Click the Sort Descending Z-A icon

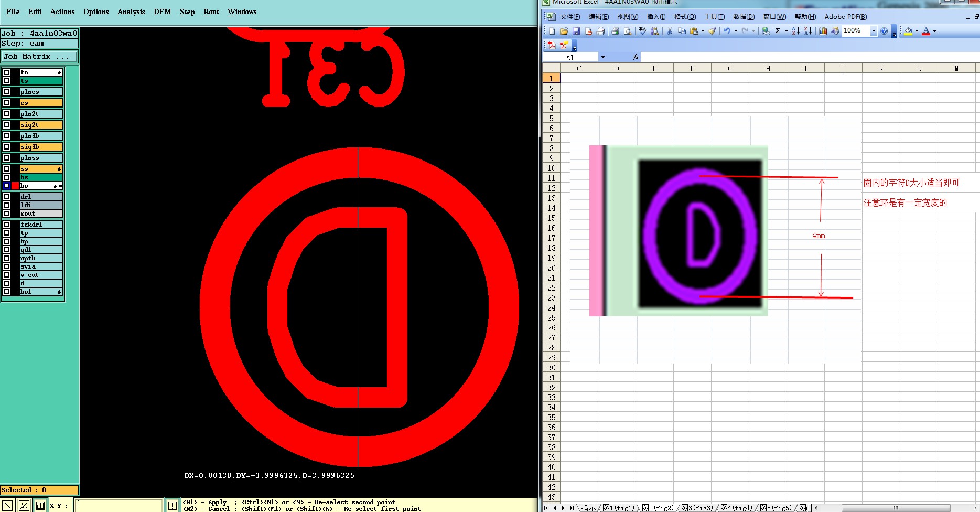point(808,31)
